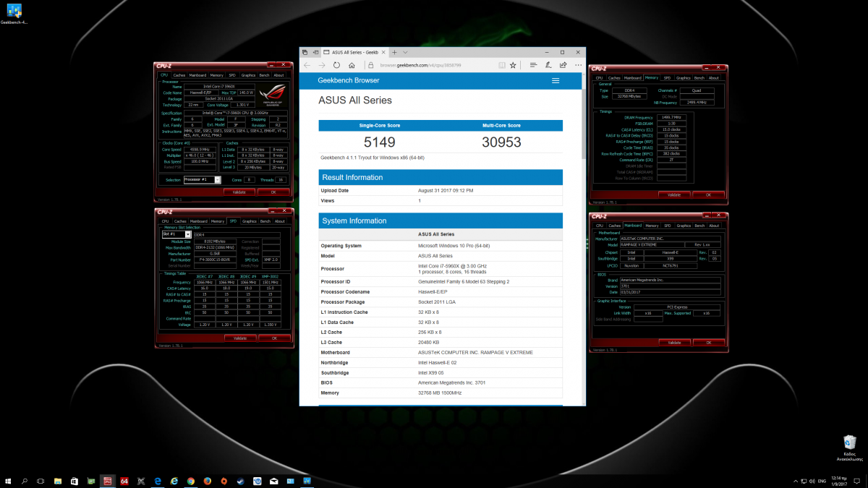Click Validate in SPD CPU-Z window
The image size is (868, 488).
(239, 338)
